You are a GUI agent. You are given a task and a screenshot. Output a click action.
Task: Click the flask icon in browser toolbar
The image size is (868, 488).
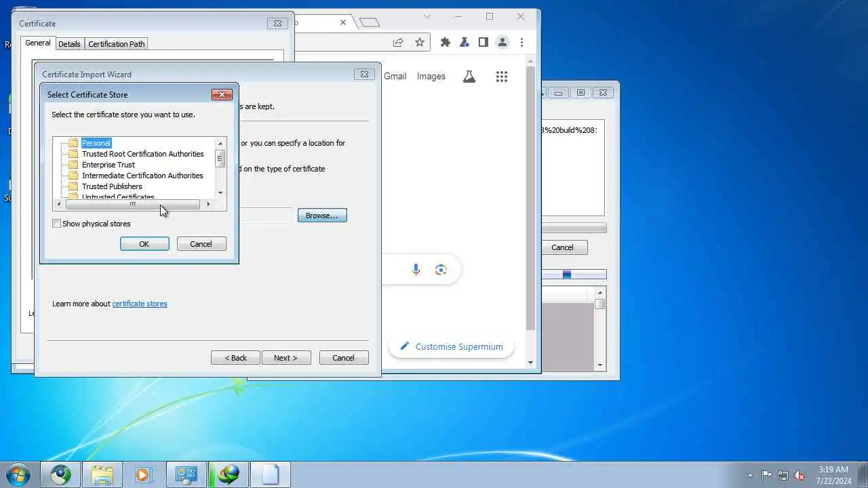[465, 42]
